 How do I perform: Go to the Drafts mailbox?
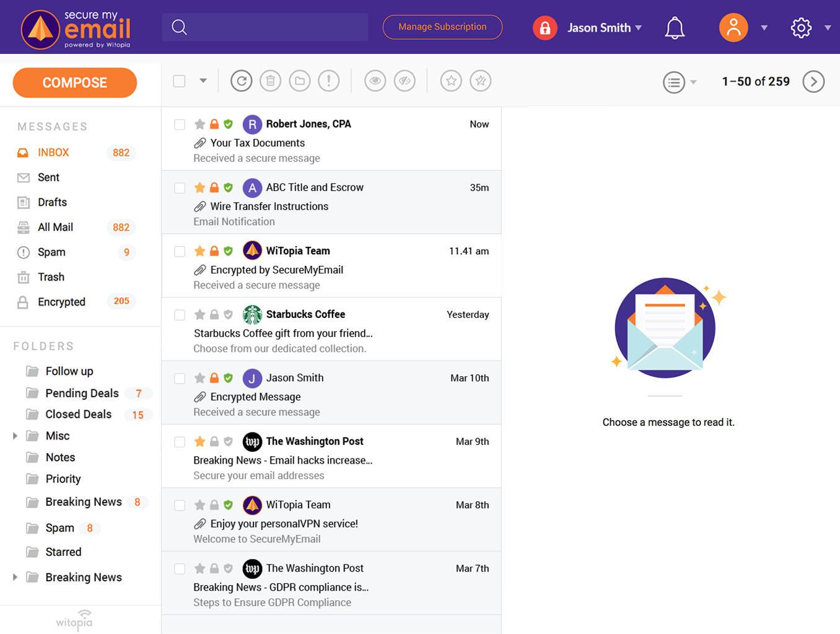(52, 202)
